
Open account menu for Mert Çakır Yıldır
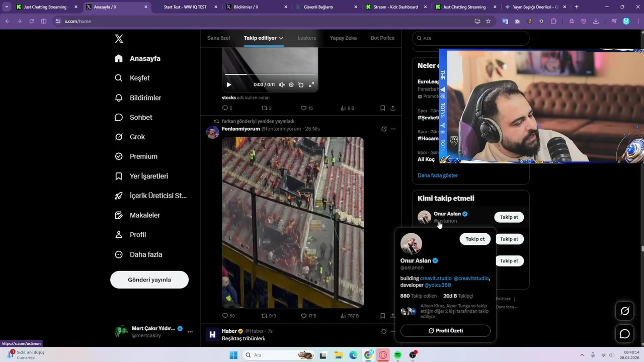point(153,332)
